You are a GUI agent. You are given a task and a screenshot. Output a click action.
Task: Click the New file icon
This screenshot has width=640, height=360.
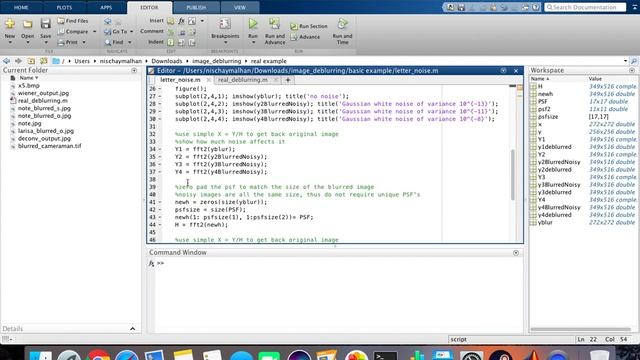coord(10,24)
